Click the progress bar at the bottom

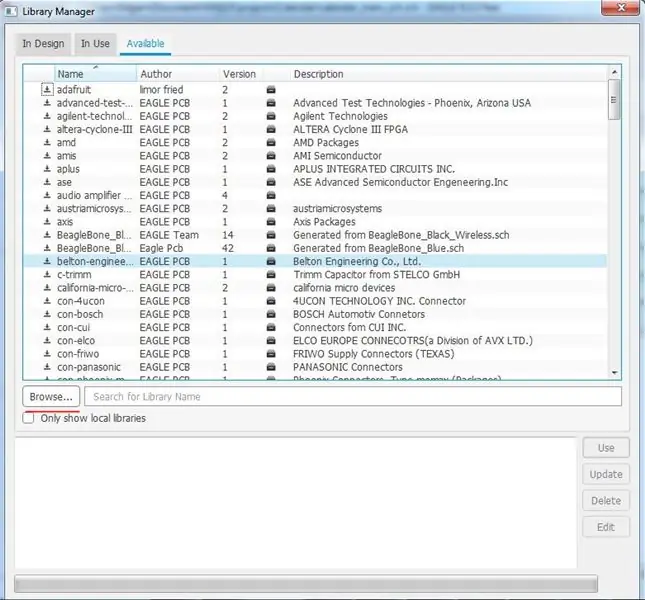(306, 584)
